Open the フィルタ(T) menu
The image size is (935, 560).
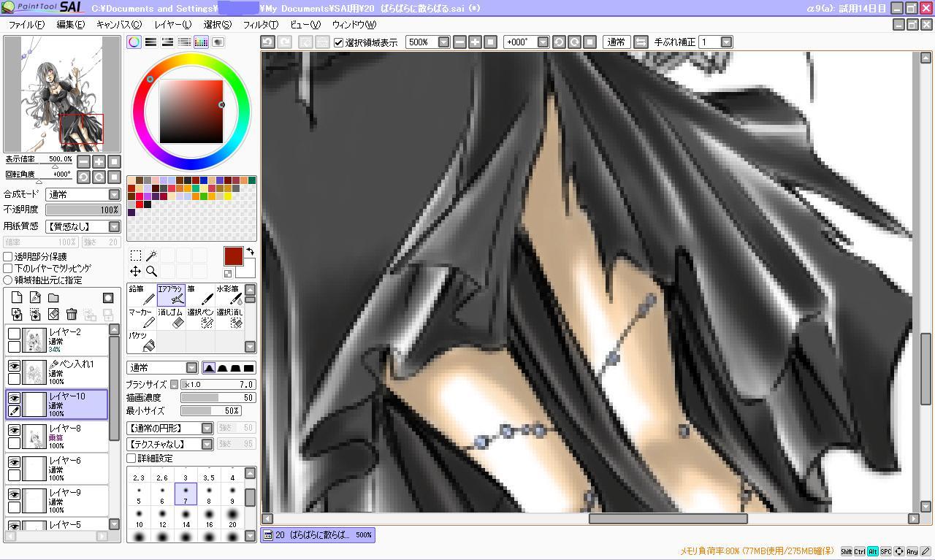click(261, 25)
